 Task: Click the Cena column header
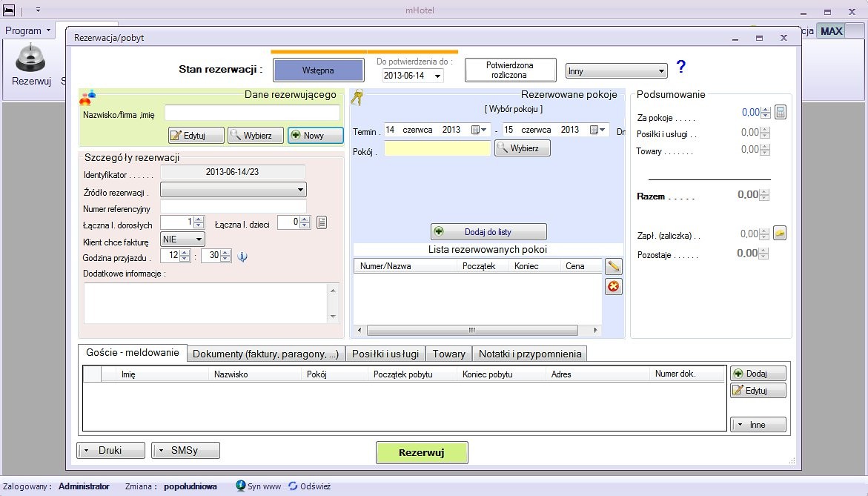[x=580, y=266]
